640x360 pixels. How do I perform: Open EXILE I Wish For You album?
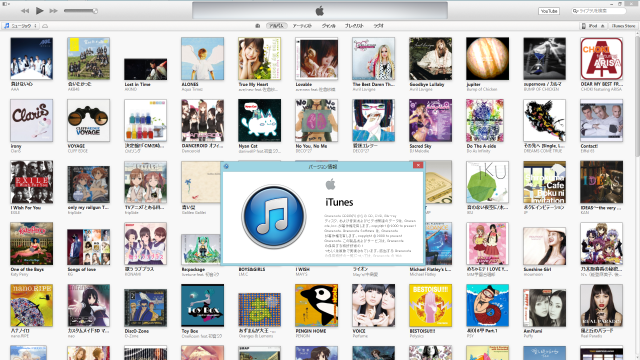pos(31,182)
